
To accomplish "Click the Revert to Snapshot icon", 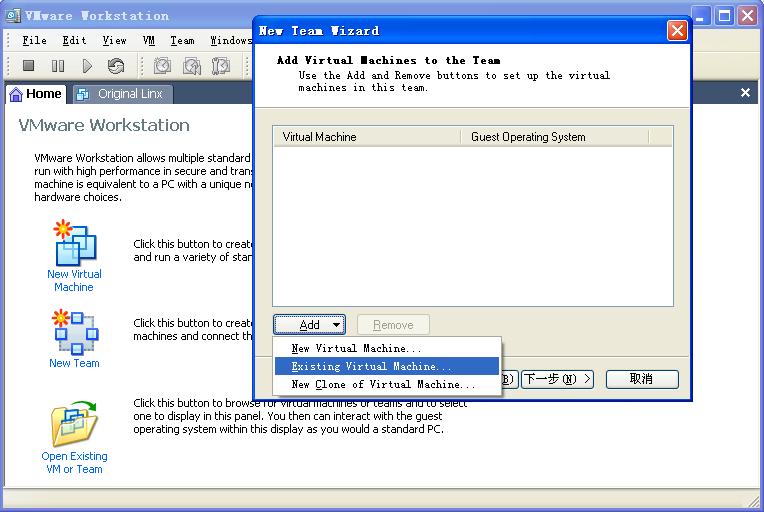I will tap(192, 66).
